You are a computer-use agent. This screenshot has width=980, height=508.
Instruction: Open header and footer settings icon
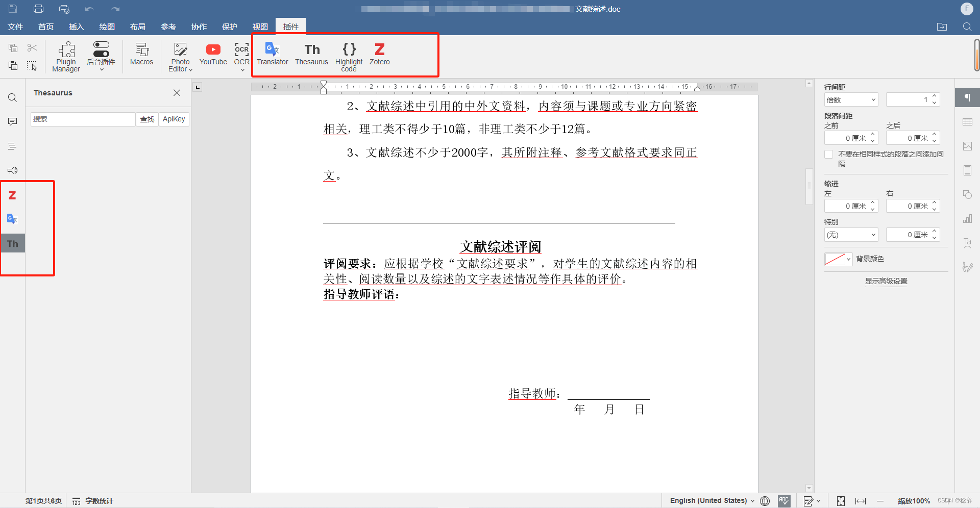tap(967, 170)
